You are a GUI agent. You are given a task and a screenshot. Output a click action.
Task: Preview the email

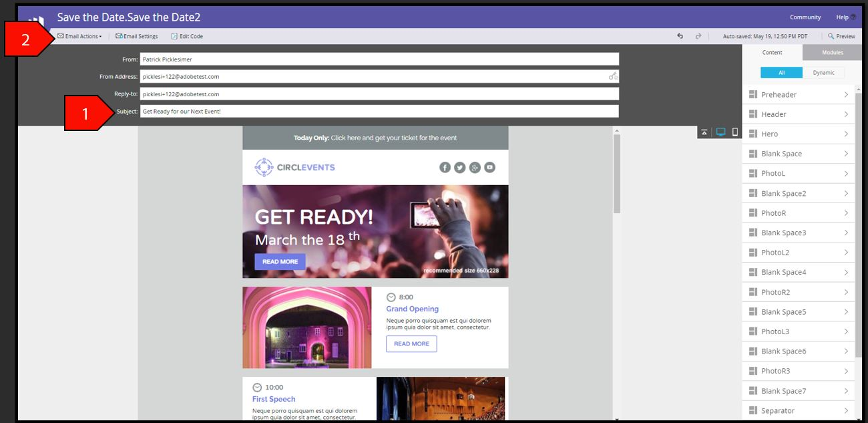(841, 36)
